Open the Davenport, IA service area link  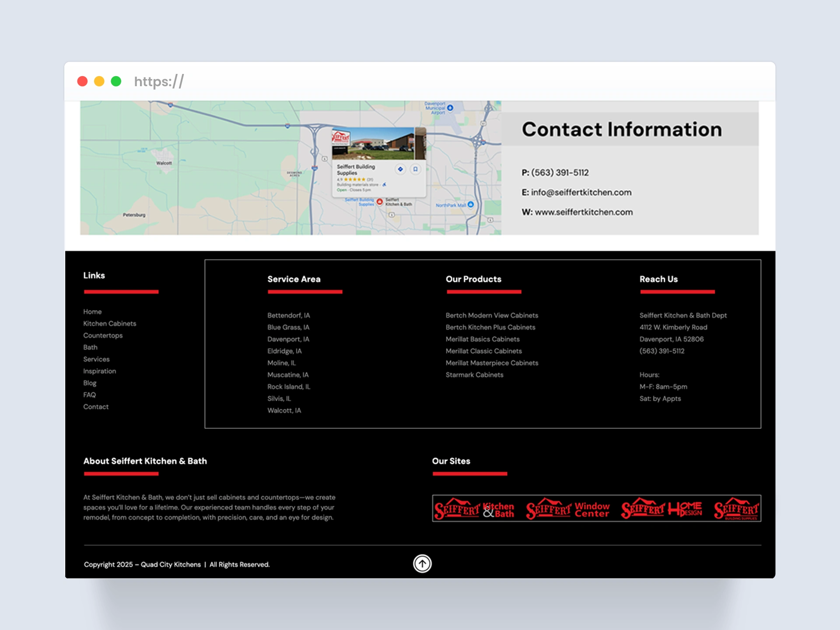pyautogui.click(x=288, y=339)
